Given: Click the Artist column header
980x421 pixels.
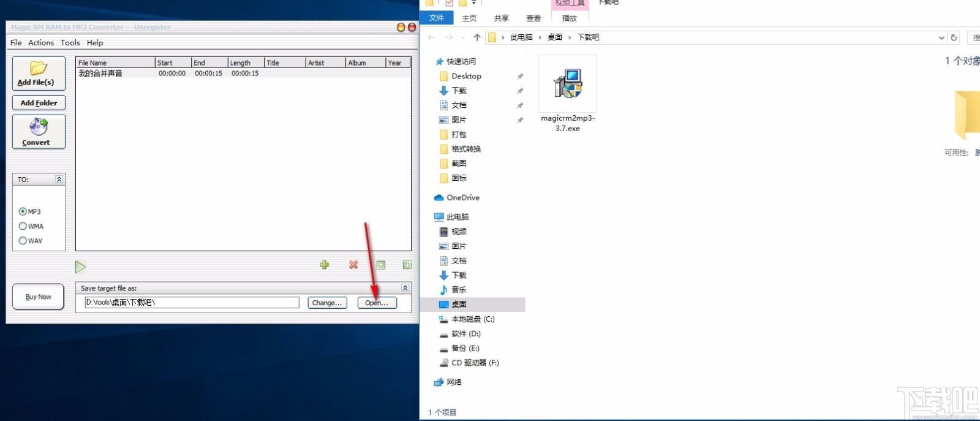Looking at the screenshot, I should [325, 63].
